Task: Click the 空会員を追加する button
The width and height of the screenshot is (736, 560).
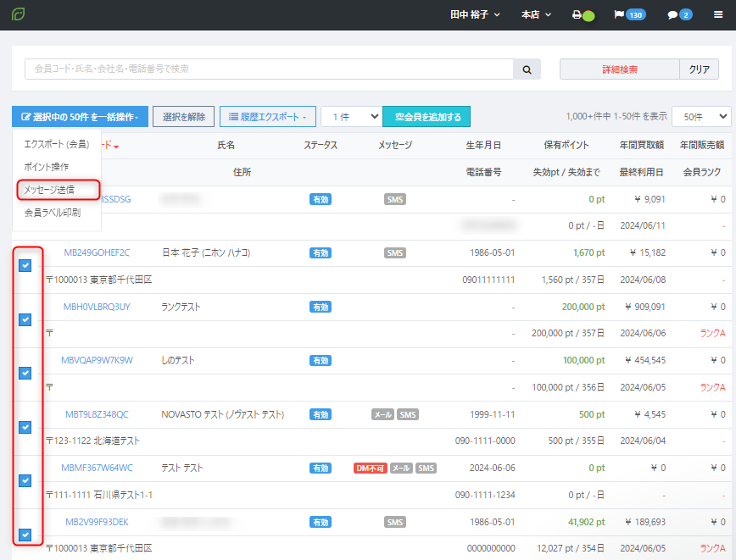Action: pos(427,117)
